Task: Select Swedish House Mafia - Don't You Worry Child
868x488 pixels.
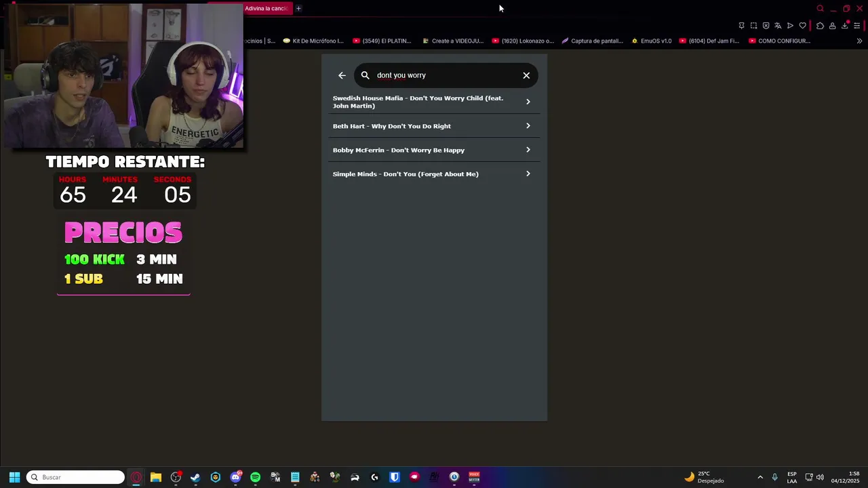Action: pos(434,102)
